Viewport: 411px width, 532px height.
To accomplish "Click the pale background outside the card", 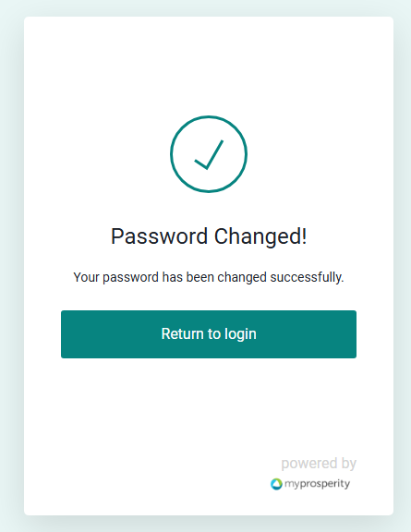I will (11, 266).
